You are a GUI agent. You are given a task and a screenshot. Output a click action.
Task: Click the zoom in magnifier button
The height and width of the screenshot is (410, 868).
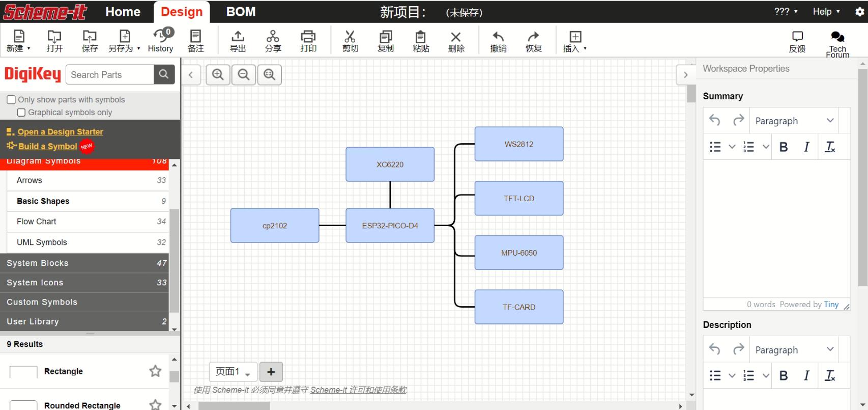tap(218, 75)
